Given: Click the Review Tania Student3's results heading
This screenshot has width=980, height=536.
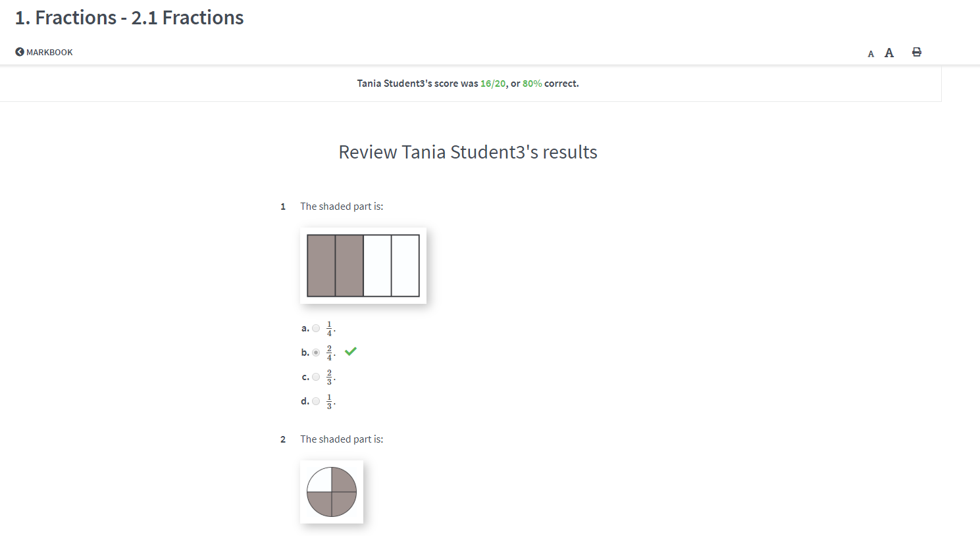Looking at the screenshot, I should tap(467, 152).
